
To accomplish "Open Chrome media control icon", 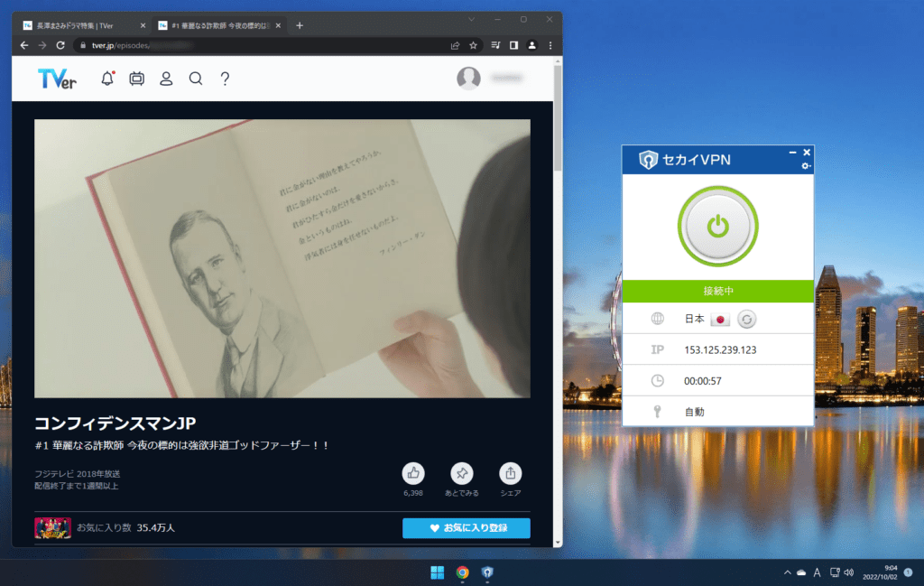I will (495, 45).
